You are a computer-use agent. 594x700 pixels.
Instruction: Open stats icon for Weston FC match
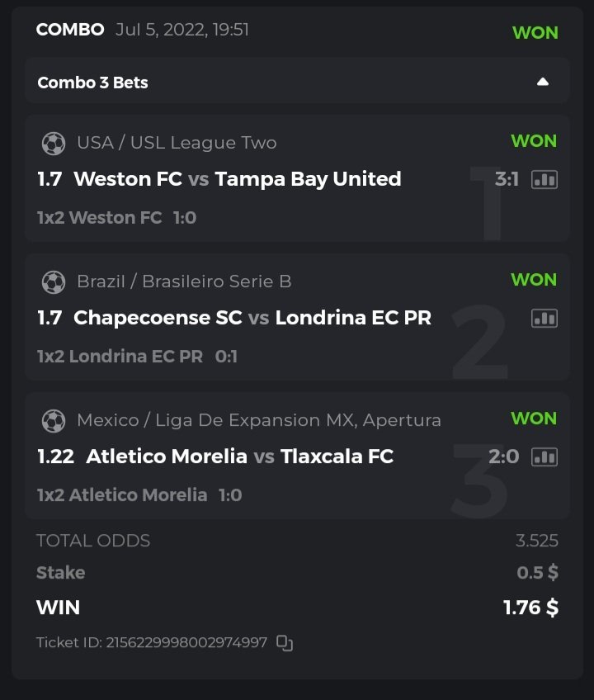pos(544,179)
